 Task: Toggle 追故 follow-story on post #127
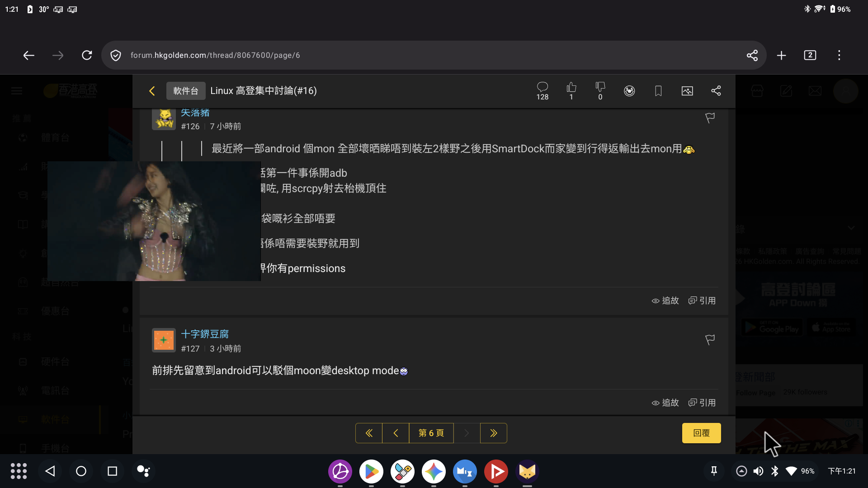[665, 403]
